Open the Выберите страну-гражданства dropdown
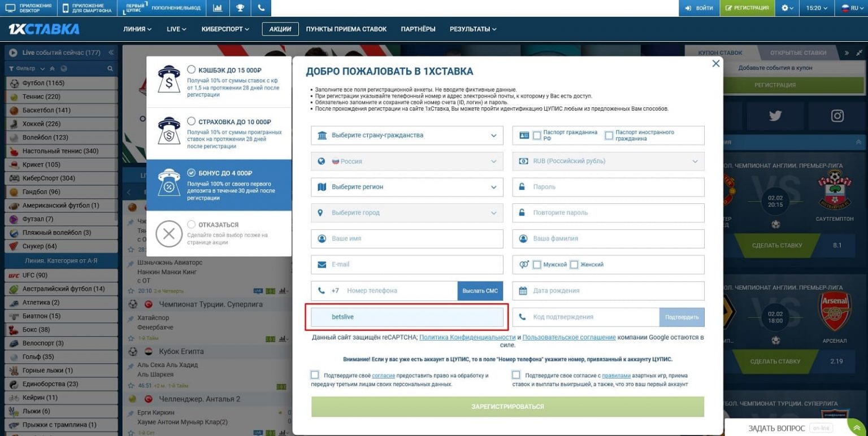The height and width of the screenshot is (436, 868). coord(407,136)
